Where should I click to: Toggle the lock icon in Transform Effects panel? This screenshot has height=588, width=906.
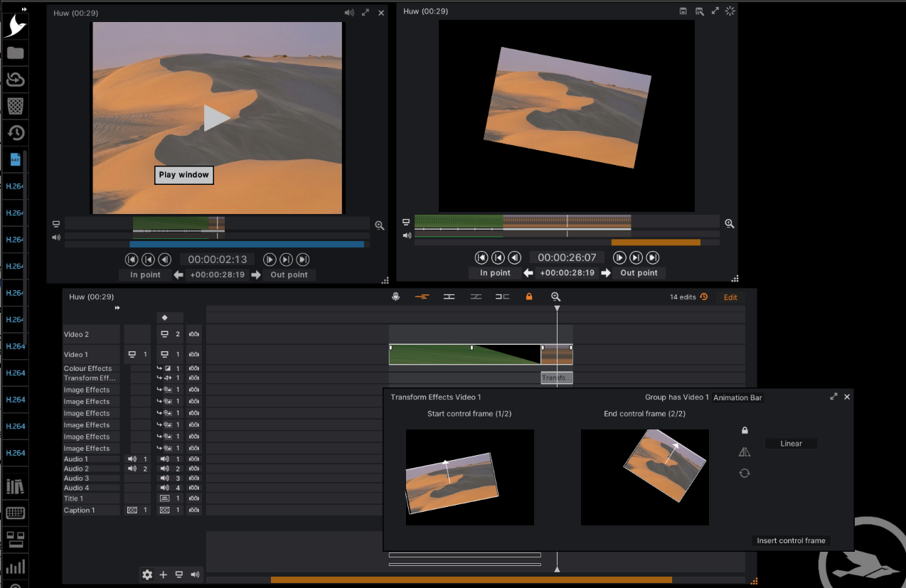[x=745, y=430]
